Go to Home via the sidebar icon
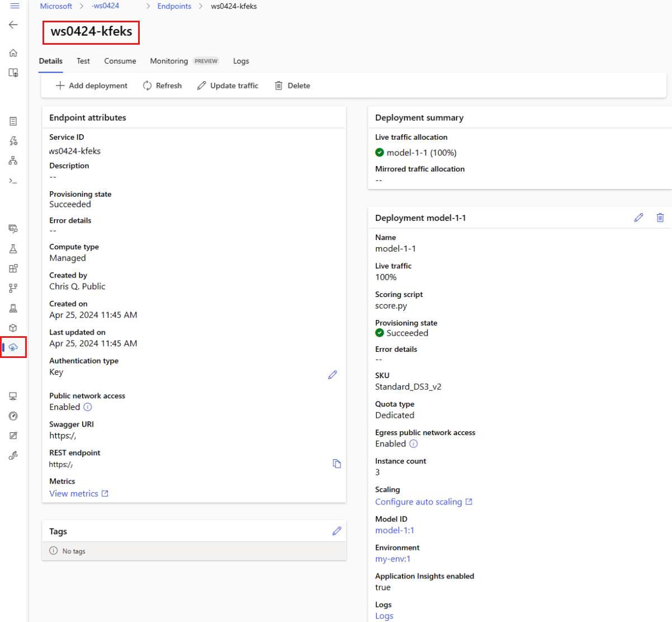 [x=13, y=53]
